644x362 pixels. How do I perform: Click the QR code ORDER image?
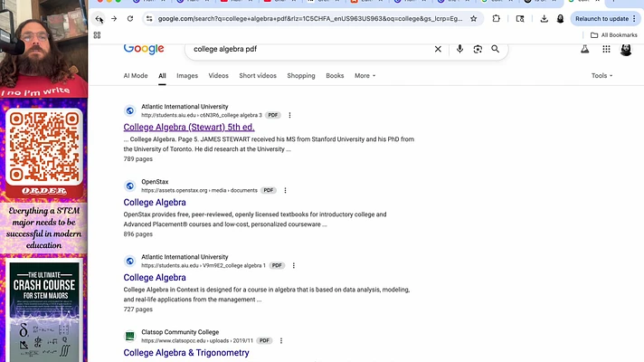click(44, 152)
